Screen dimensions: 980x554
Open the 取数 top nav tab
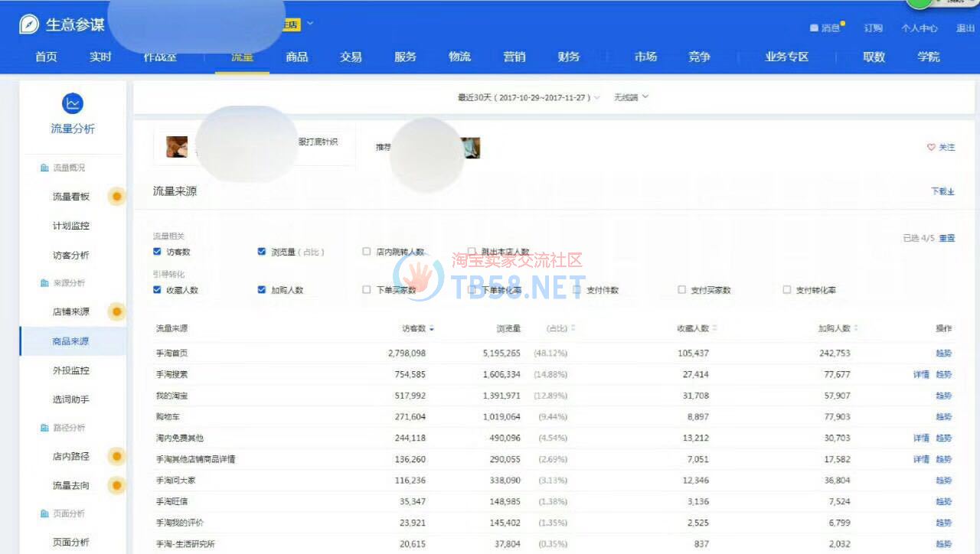click(x=874, y=57)
